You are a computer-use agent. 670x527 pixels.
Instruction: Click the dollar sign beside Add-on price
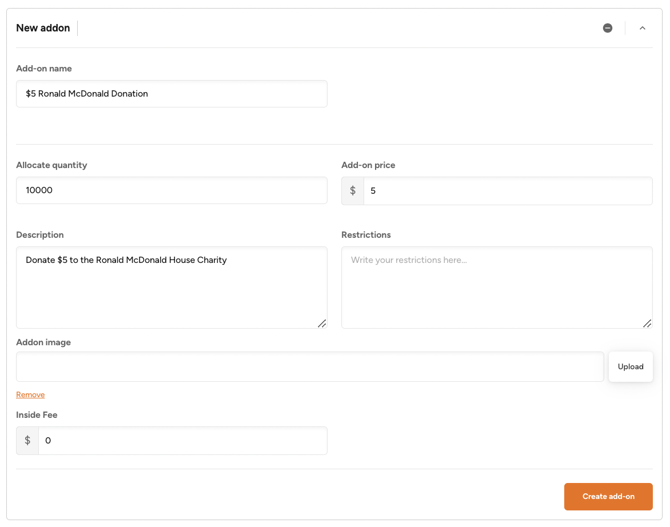click(353, 191)
